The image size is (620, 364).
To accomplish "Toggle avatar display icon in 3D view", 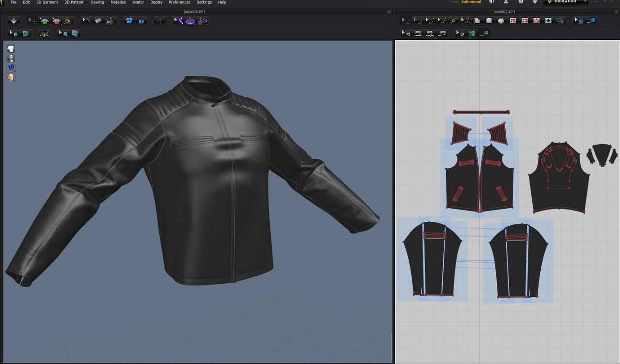I will (10, 58).
